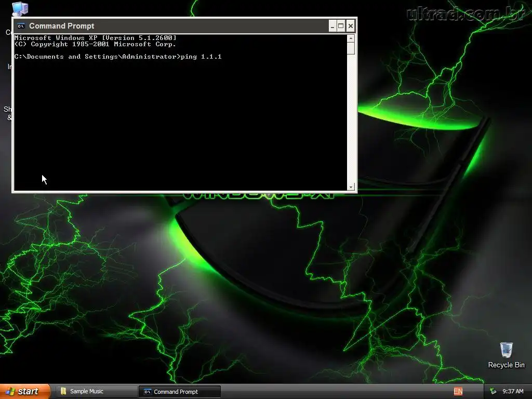The height and width of the screenshot is (399, 532).
Task: Open Command Prompt window system menu icon
Action: click(x=21, y=26)
